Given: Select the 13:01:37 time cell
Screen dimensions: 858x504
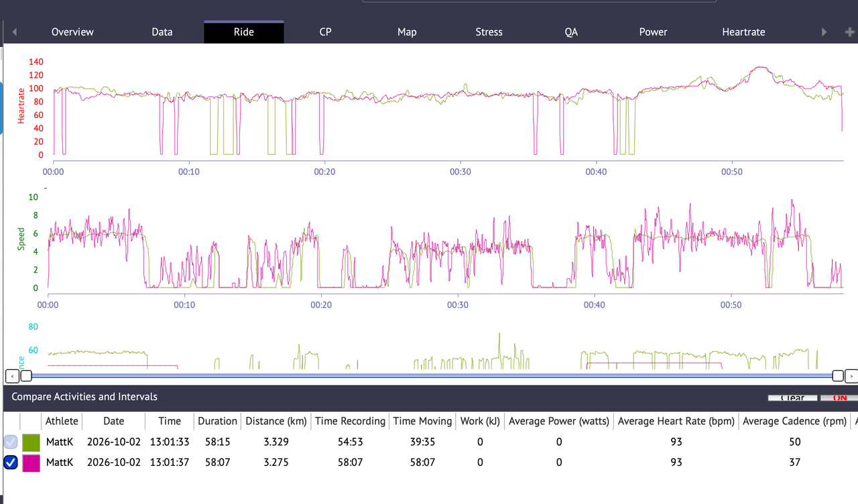Looking at the screenshot, I should [170, 462].
